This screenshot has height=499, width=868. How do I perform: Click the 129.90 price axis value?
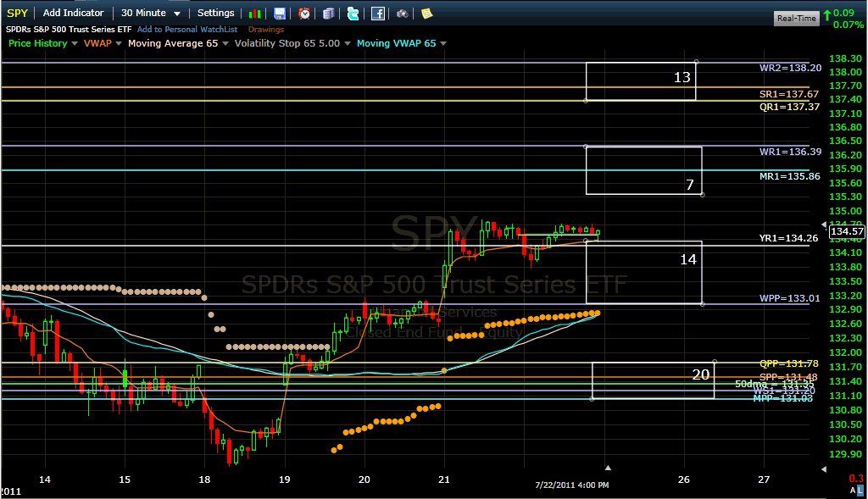tap(845, 454)
